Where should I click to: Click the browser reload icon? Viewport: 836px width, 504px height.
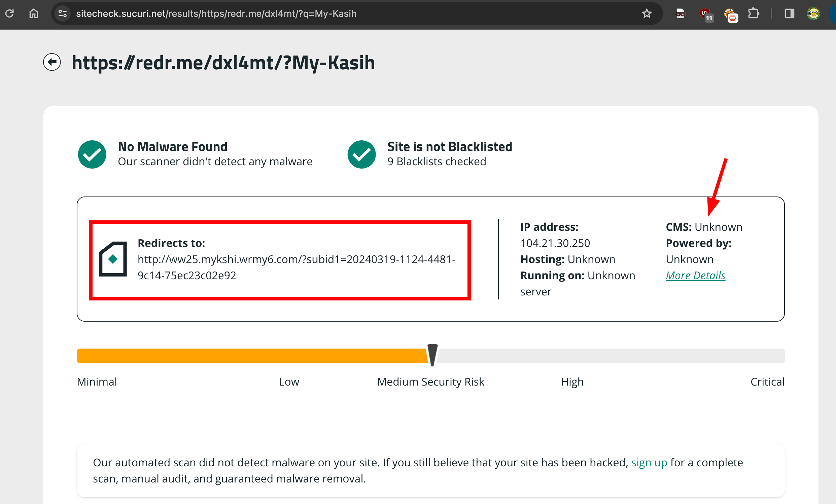point(10,13)
